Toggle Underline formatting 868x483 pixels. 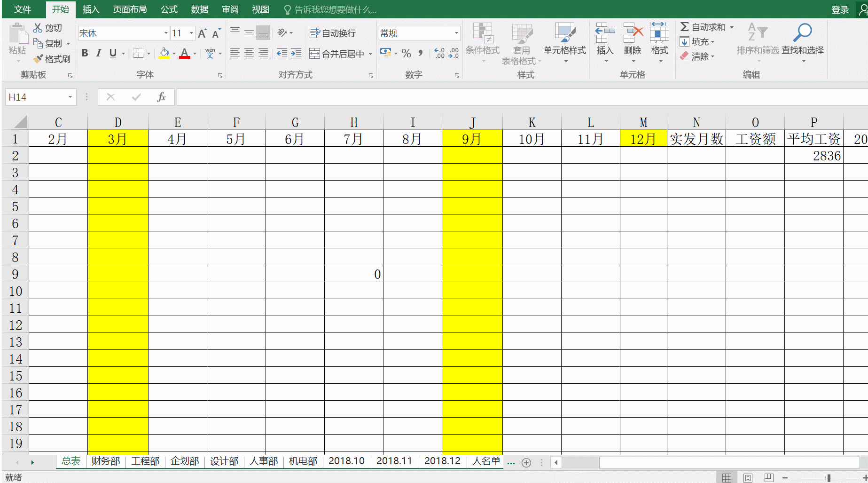pyautogui.click(x=113, y=53)
